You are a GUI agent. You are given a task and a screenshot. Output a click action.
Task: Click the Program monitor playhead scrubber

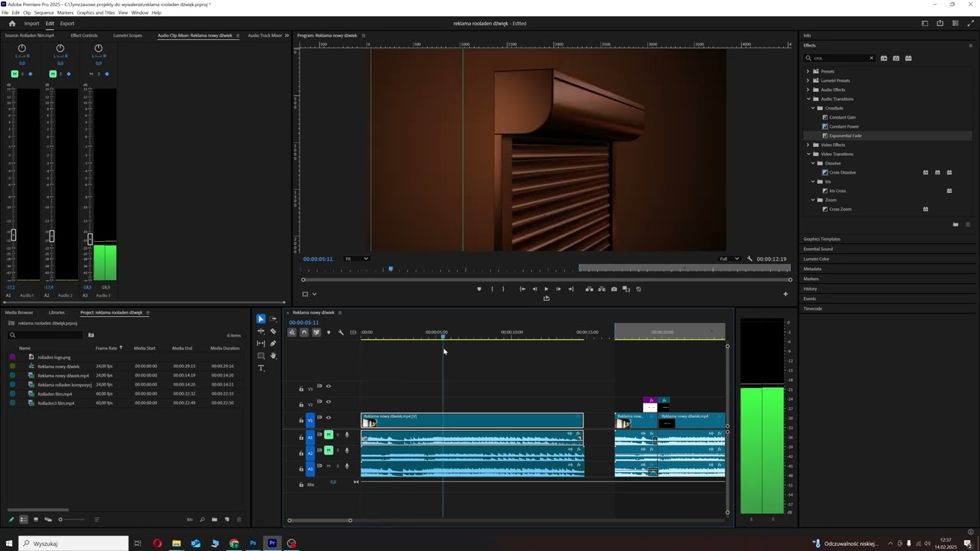click(390, 269)
